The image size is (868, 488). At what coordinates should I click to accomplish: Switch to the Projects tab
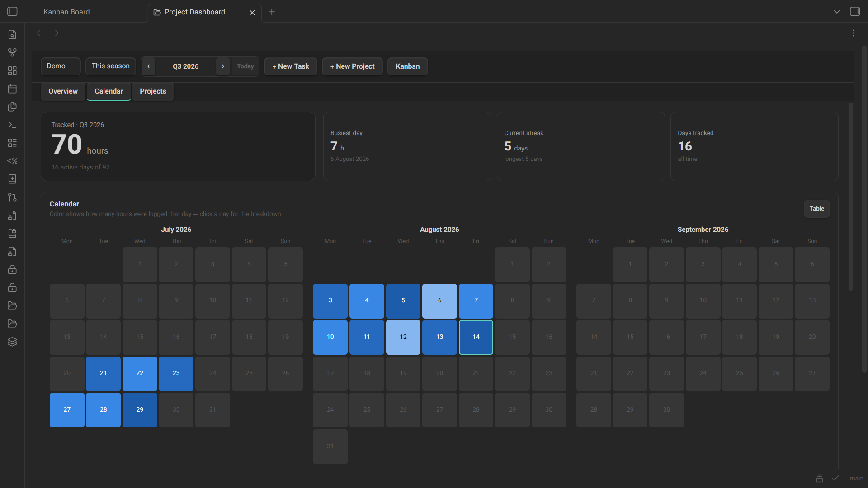153,91
